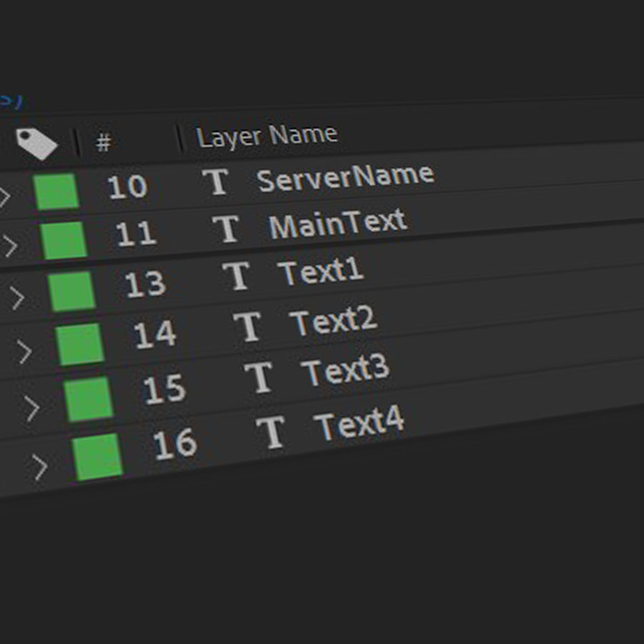The width and height of the screenshot is (644, 644).
Task: Click layer number 15 in the list
Action: click(164, 389)
